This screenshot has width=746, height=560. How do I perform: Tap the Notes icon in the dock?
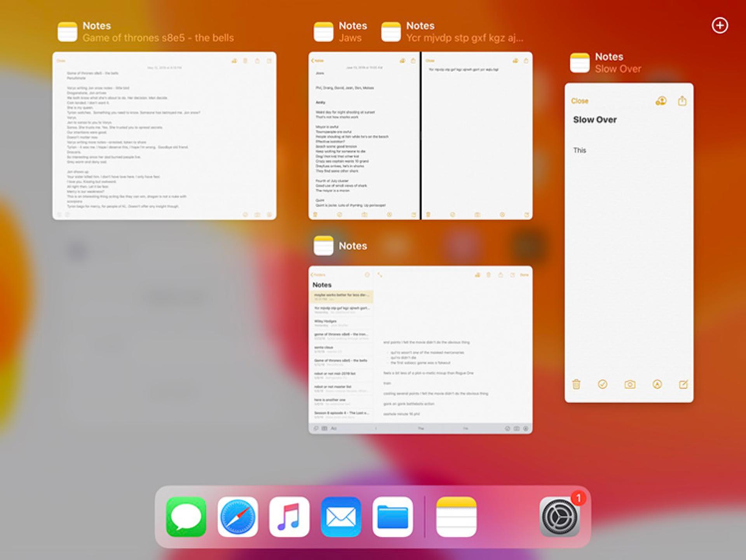pyautogui.click(x=456, y=517)
